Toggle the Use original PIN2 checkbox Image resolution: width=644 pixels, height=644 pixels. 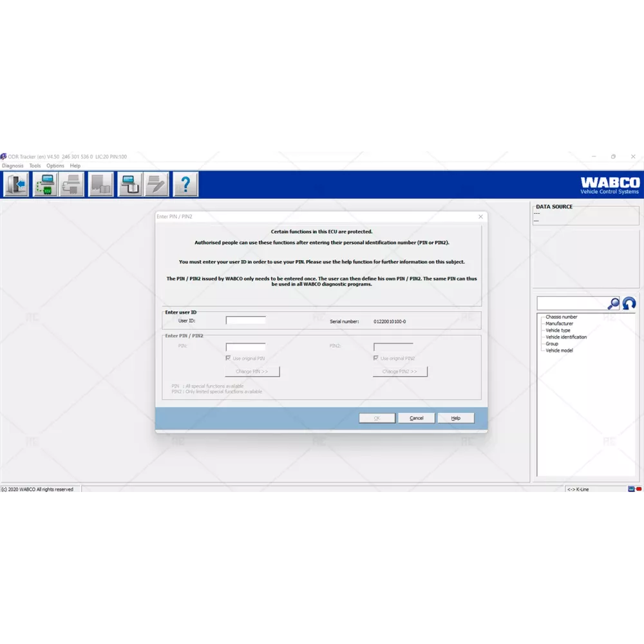[x=377, y=358]
